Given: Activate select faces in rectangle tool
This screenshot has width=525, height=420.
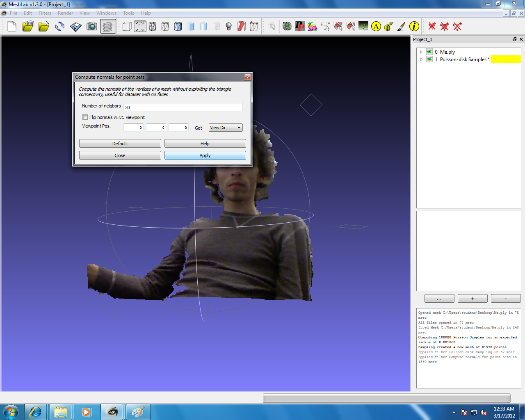Looking at the screenshot, I should coord(338,27).
